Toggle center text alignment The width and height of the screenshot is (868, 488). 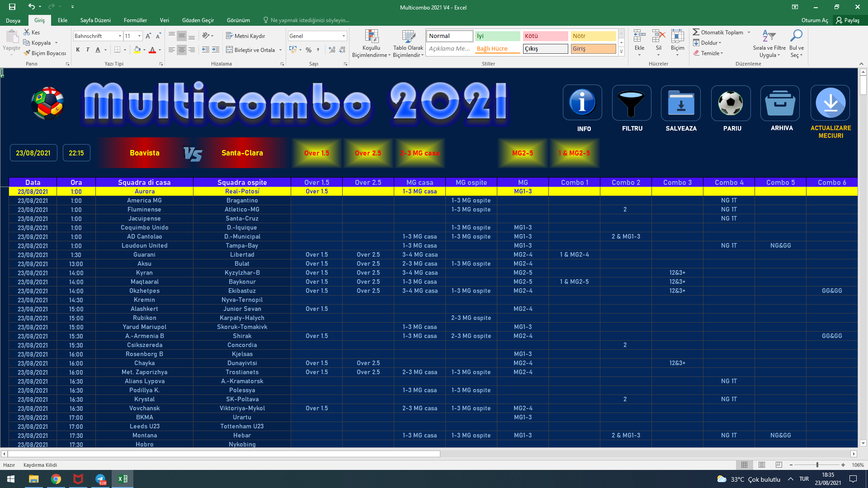tap(181, 50)
